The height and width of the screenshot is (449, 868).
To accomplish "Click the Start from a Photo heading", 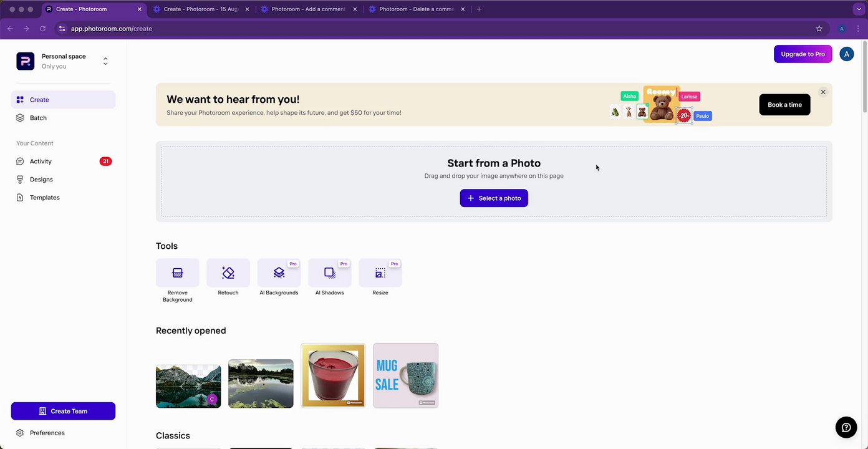I will pyautogui.click(x=494, y=163).
